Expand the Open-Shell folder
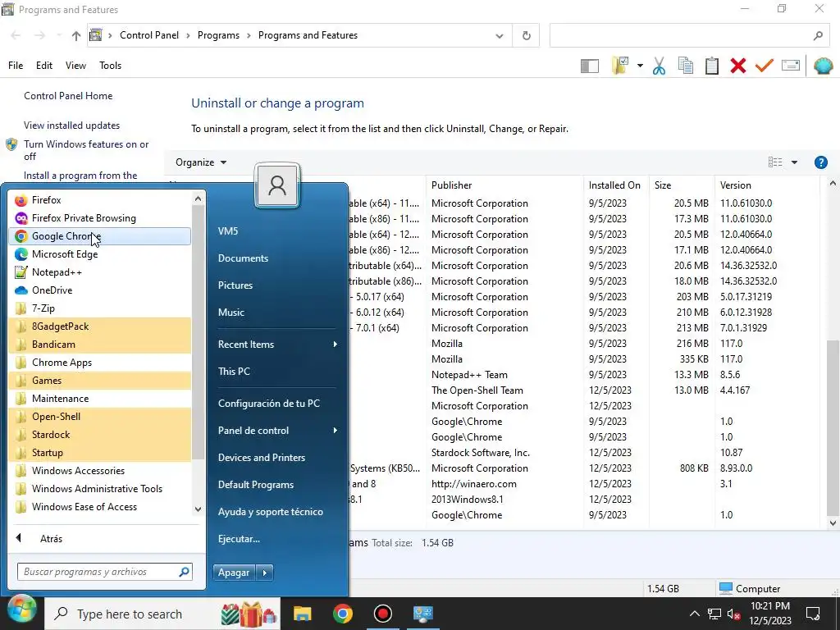The image size is (840, 630). 99,417
